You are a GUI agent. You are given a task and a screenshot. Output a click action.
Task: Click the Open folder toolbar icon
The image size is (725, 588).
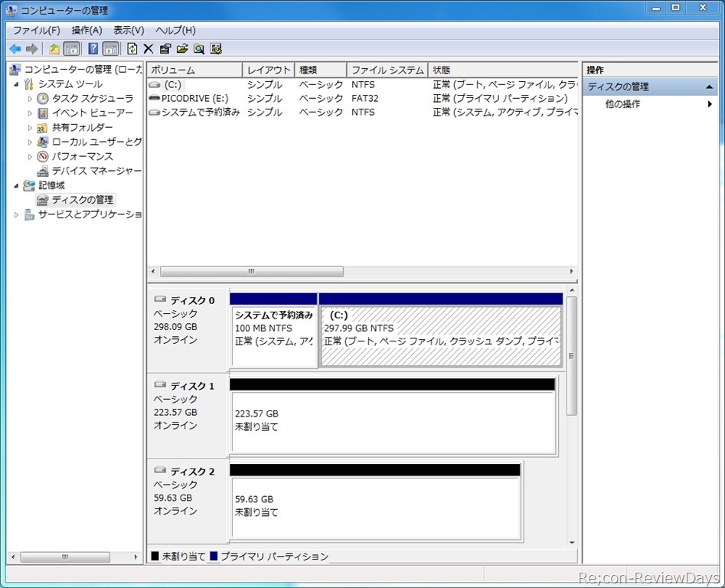pyautogui.click(x=182, y=48)
